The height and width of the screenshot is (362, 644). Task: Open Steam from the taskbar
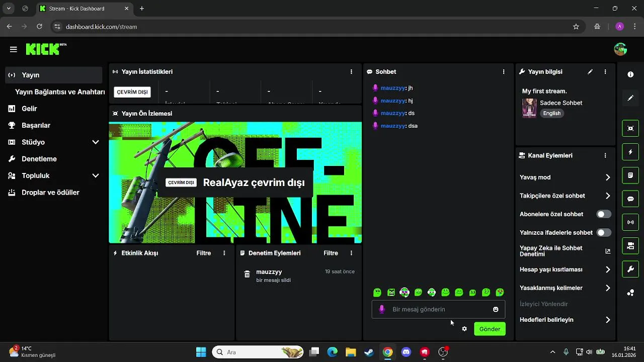point(369,352)
